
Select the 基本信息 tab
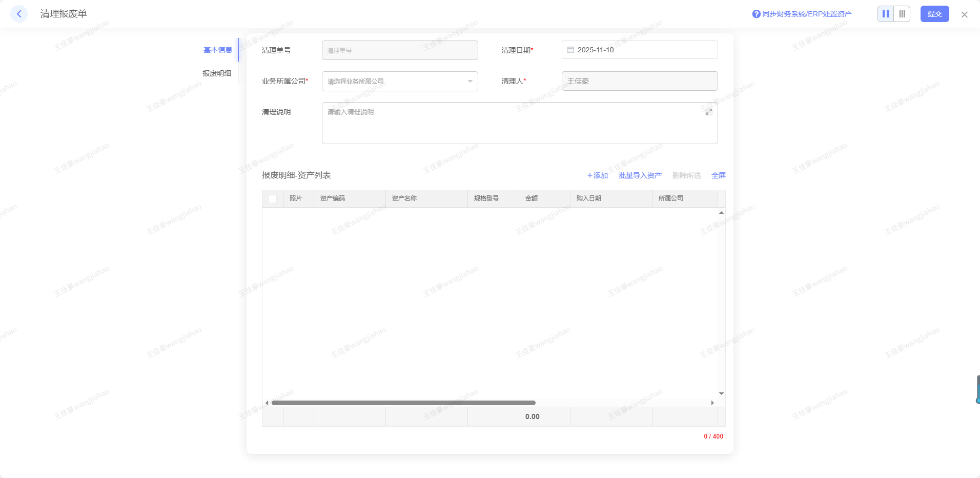(218, 50)
